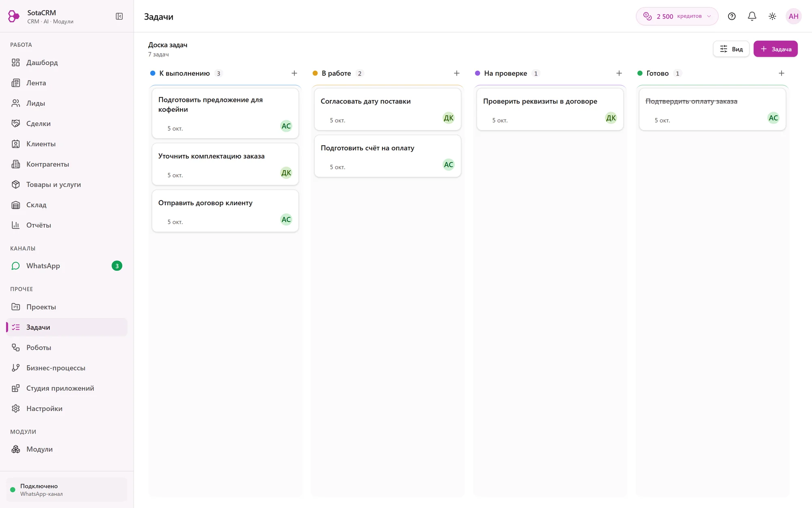Screen dimensions: 812x508
Task: Collapse the sidebar panel icon
Action: [x=119, y=16]
